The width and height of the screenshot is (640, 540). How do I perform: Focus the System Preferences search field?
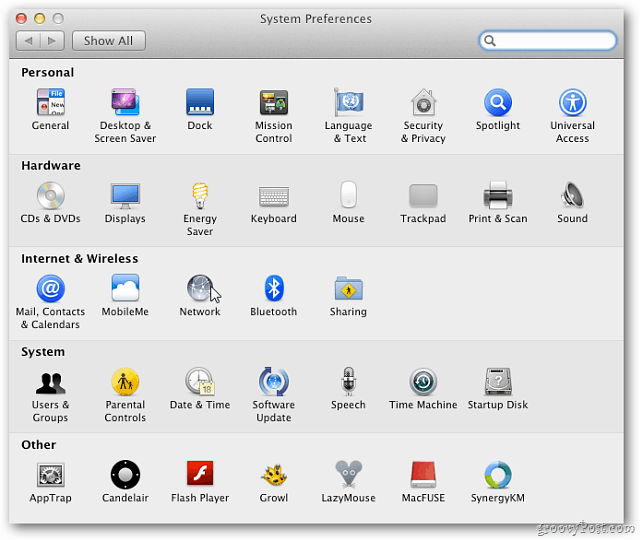click(547, 40)
